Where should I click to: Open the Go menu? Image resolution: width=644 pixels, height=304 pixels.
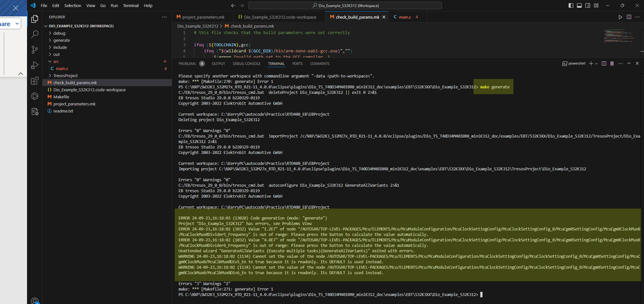click(102, 6)
